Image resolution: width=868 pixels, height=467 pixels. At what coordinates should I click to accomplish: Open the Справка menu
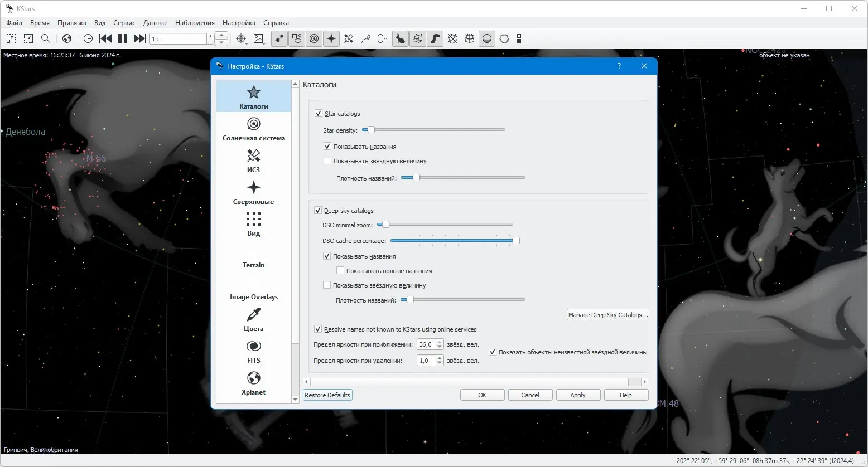276,23
